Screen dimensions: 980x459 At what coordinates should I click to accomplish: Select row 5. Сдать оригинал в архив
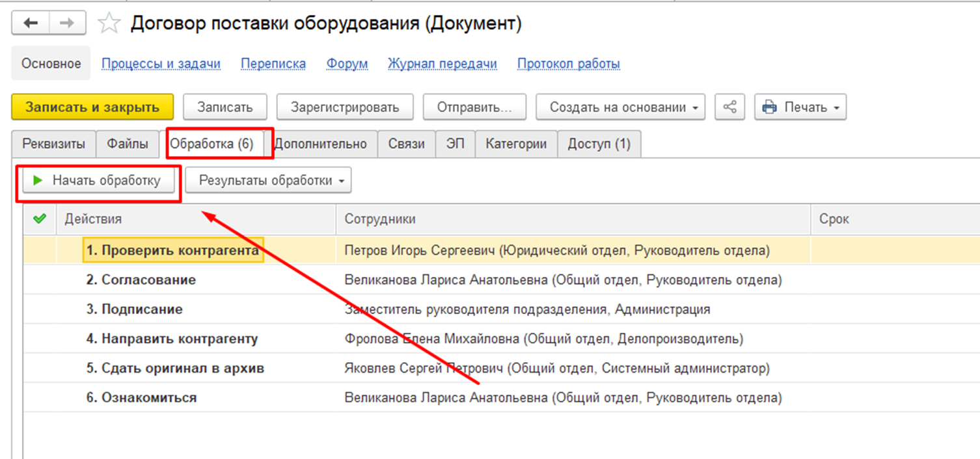click(x=175, y=368)
